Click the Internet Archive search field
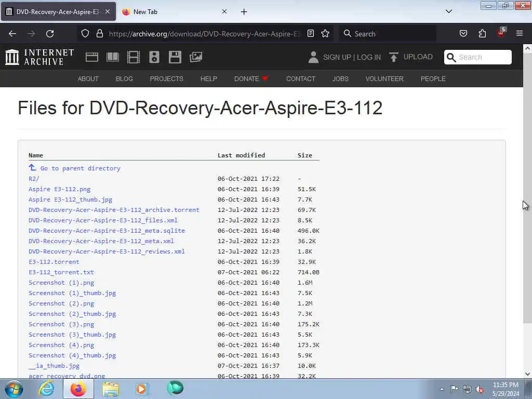 pos(478,57)
